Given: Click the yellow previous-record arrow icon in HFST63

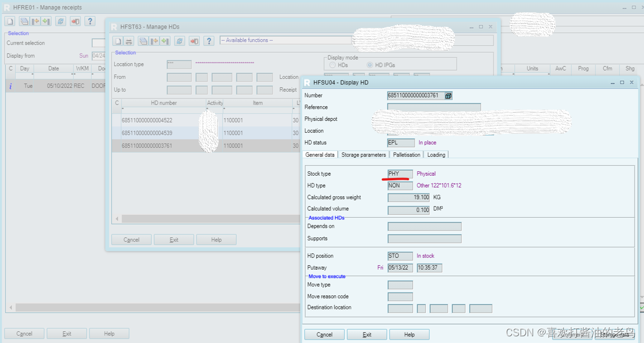Looking at the screenshot, I should pos(154,41).
